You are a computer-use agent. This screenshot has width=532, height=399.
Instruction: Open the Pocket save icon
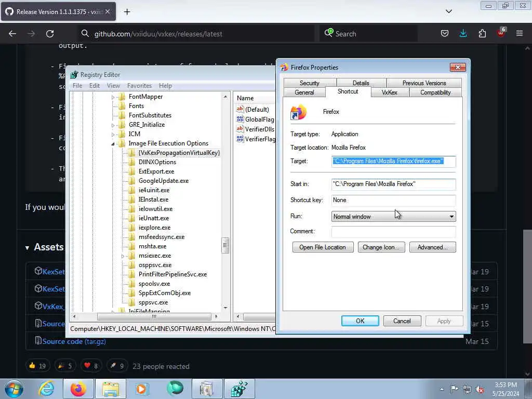[x=445, y=33]
